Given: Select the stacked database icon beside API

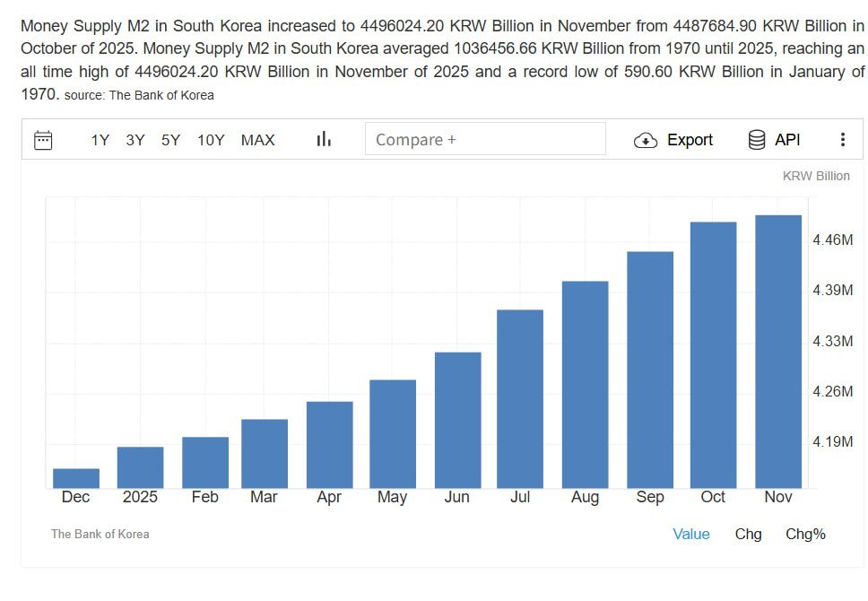Looking at the screenshot, I should (756, 140).
